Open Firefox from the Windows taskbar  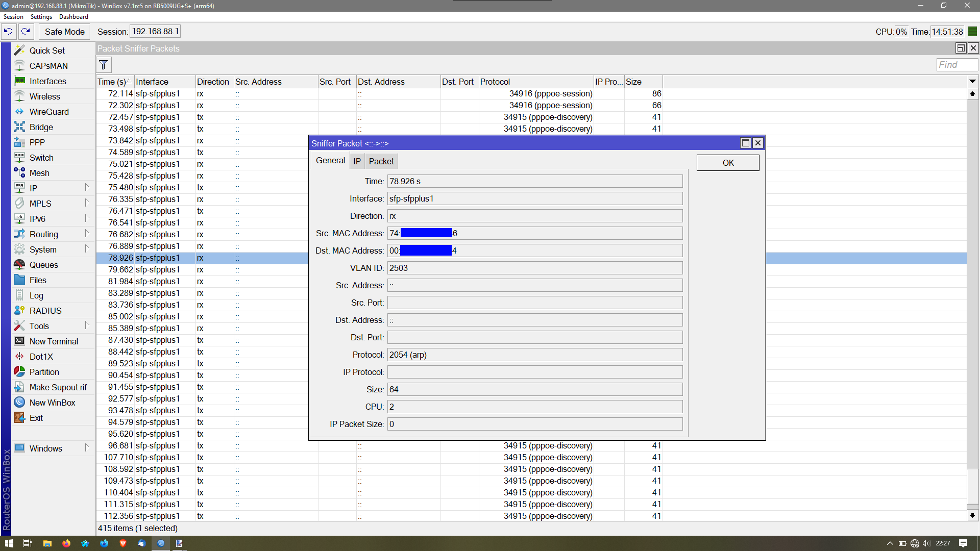tap(66, 543)
